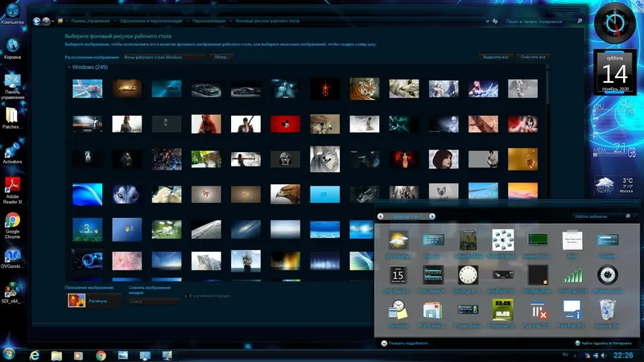Click the weather gadget showing 3°C
Screen dimensions: 644x362
[614, 186]
